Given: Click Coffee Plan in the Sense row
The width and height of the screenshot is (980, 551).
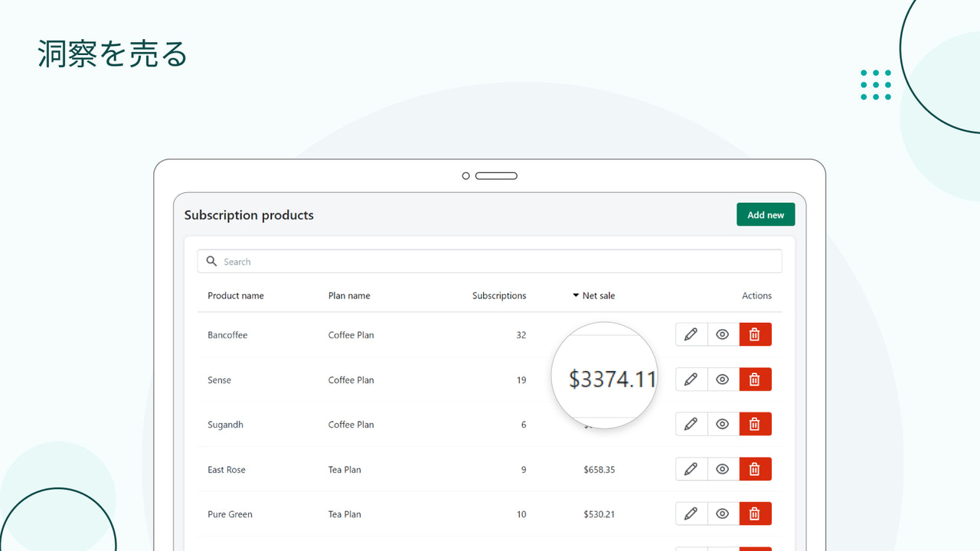Looking at the screenshot, I should [351, 380].
